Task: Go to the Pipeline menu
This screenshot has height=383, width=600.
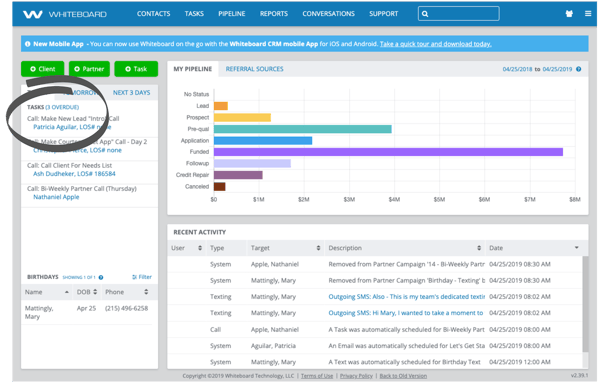Action: (232, 14)
